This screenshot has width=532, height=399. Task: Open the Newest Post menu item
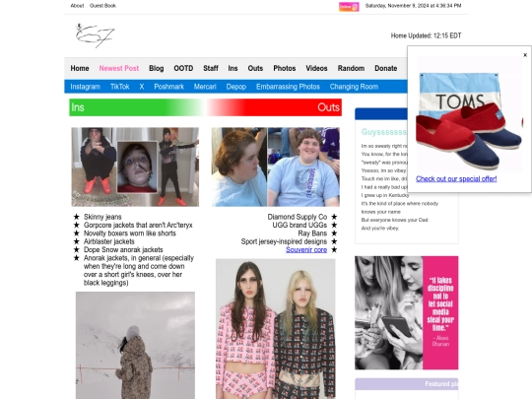119,68
